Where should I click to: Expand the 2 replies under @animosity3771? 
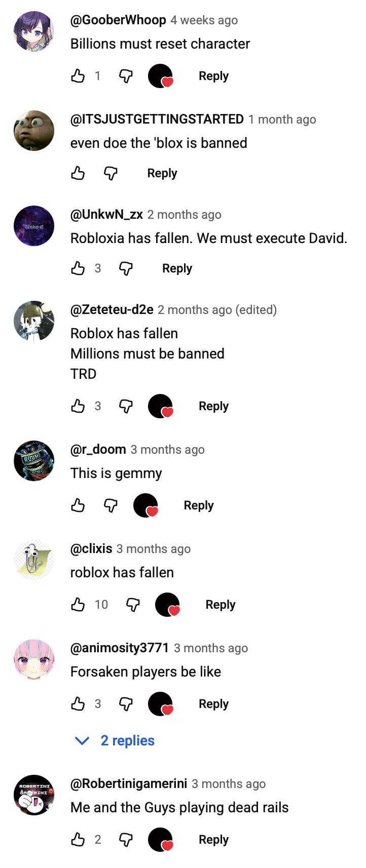click(115, 740)
